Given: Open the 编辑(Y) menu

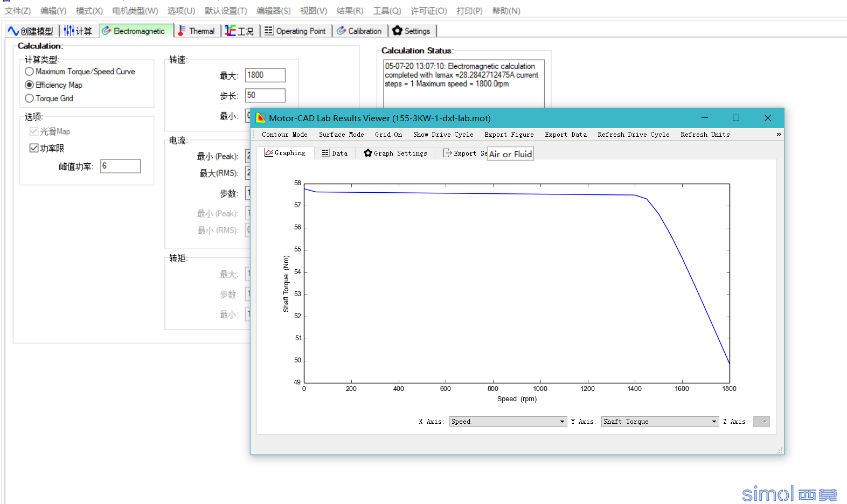Looking at the screenshot, I should tap(53, 11).
